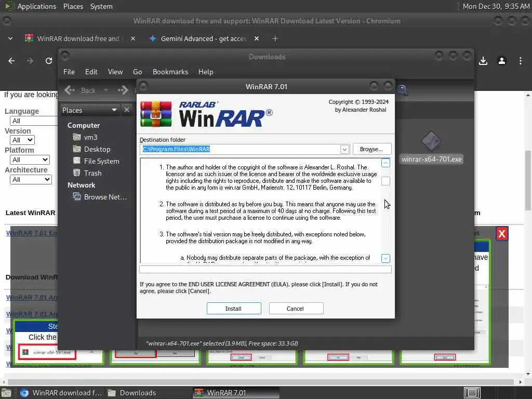Open the Chromium profile icon
This screenshot has width=532, height=399.
pyautogui.click(x=502, y=61)
